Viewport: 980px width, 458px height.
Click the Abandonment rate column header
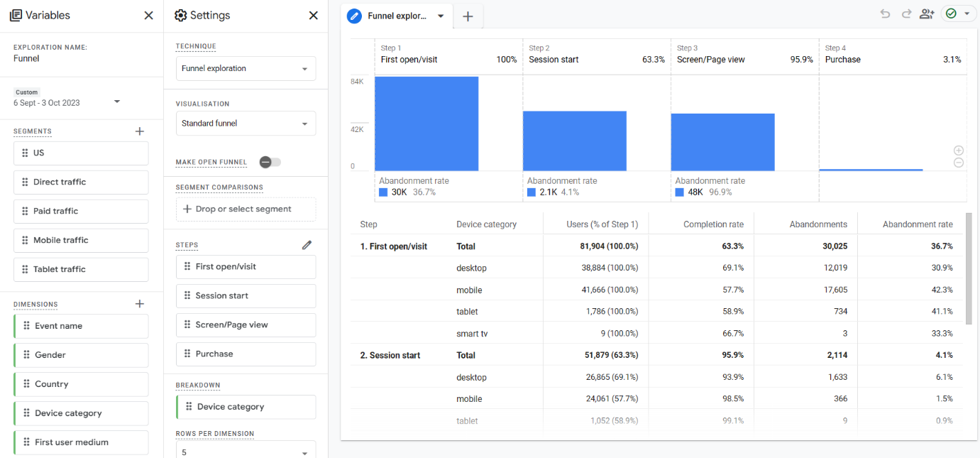click(918, 224)
